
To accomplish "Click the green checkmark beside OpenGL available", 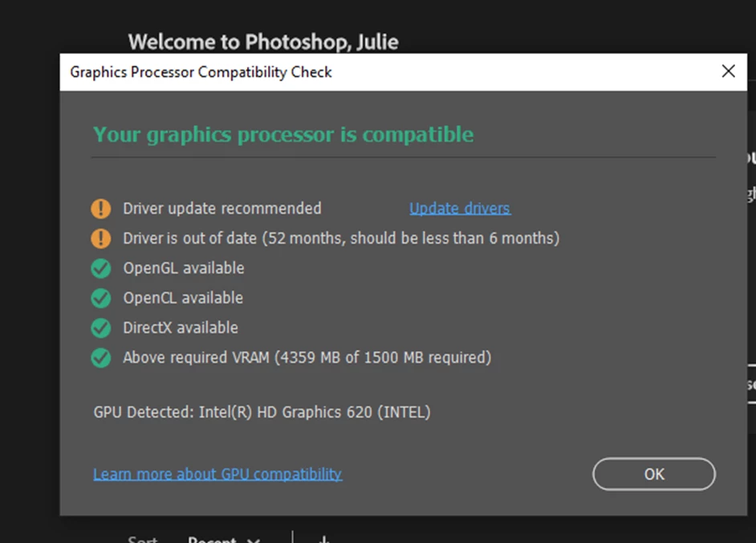I will 101,268.
